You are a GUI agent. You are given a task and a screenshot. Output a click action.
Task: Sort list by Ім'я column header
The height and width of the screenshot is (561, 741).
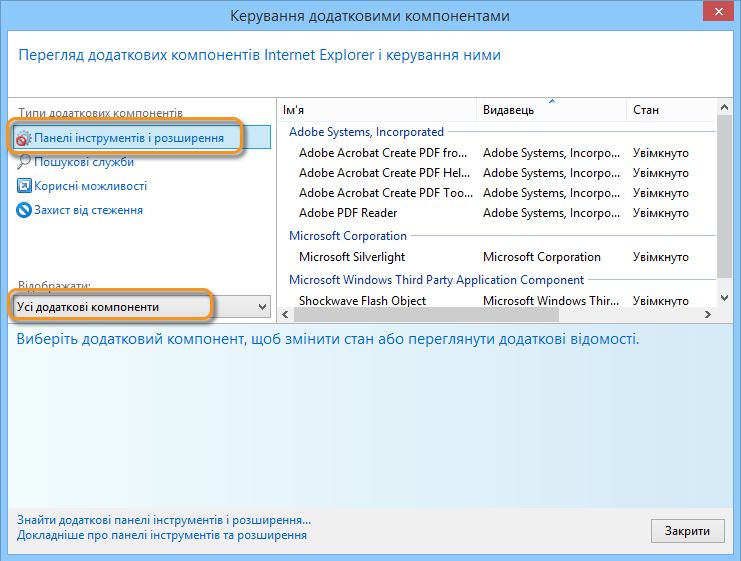[x=377, y=110]
